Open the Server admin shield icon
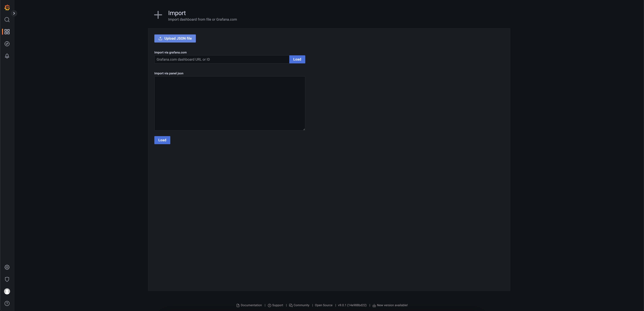The image size is (644, 311). [x=7, y=279]
